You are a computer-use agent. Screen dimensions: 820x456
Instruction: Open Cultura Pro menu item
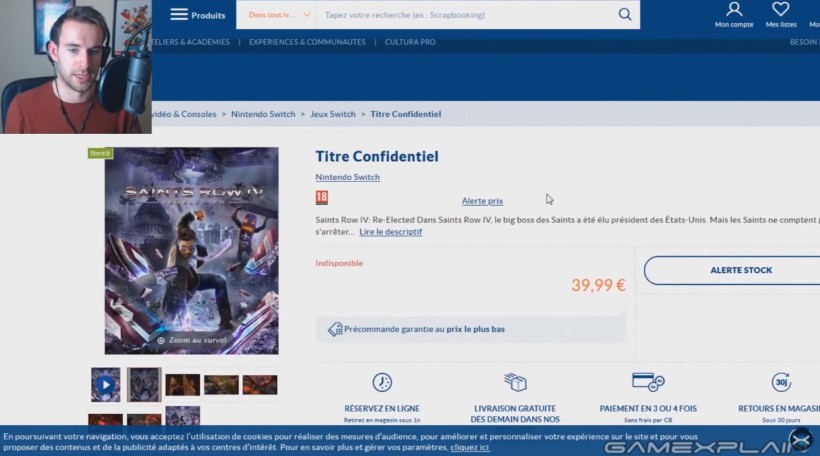[x=410, y=42]
